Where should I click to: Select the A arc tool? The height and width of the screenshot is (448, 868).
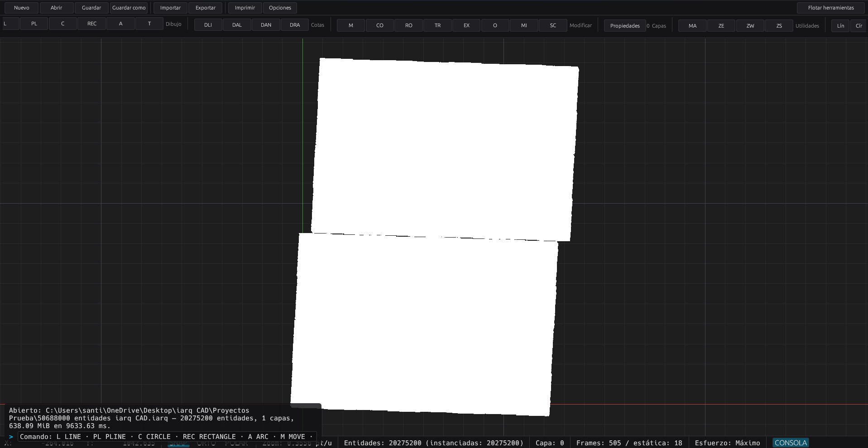tap(121, 24)
